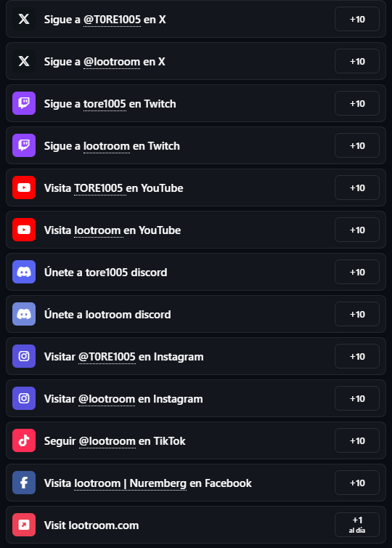
Task: Click the YouTube icon for TORE1005
Action: pos(24,188)
